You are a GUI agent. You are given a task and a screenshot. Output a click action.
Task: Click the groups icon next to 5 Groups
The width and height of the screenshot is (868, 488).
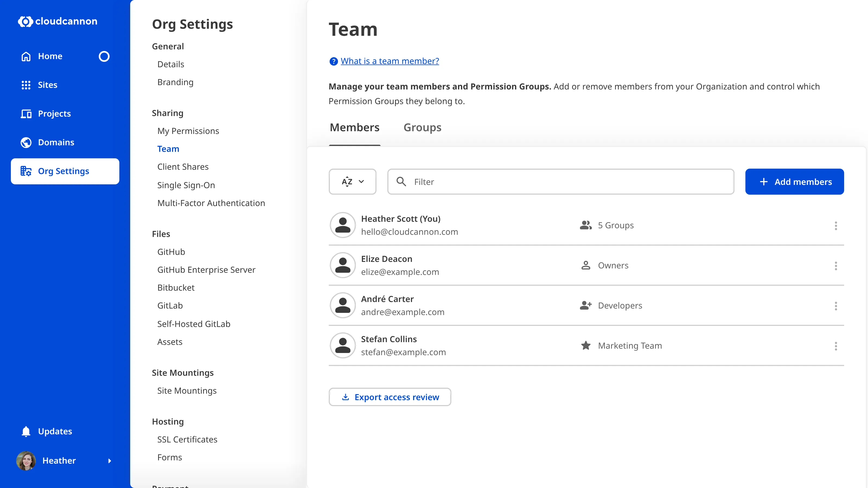tap(586, 225)
